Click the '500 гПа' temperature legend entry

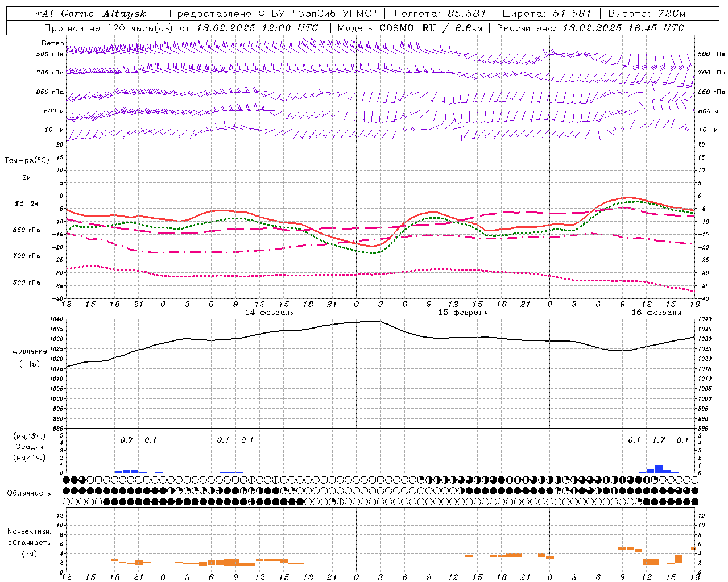click(x=27, y=282)
